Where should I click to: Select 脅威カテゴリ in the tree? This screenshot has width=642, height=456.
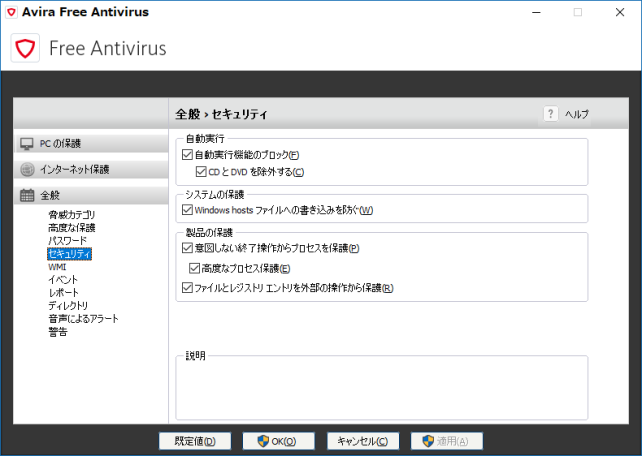point(72,214)
